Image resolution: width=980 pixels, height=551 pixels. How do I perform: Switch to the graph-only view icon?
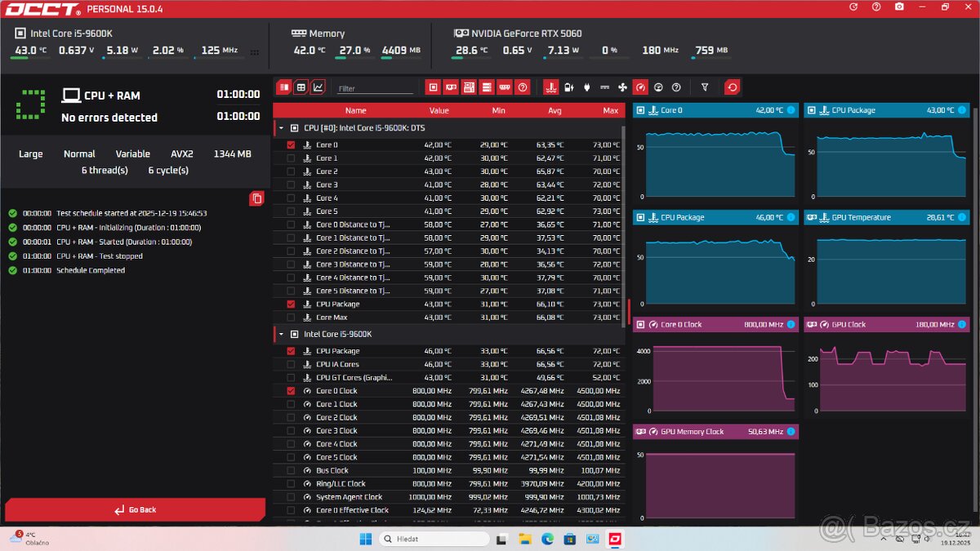318,87
